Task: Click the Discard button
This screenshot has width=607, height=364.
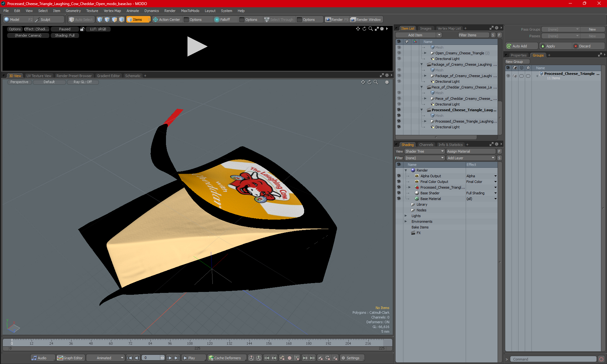Action: (588, 46)
